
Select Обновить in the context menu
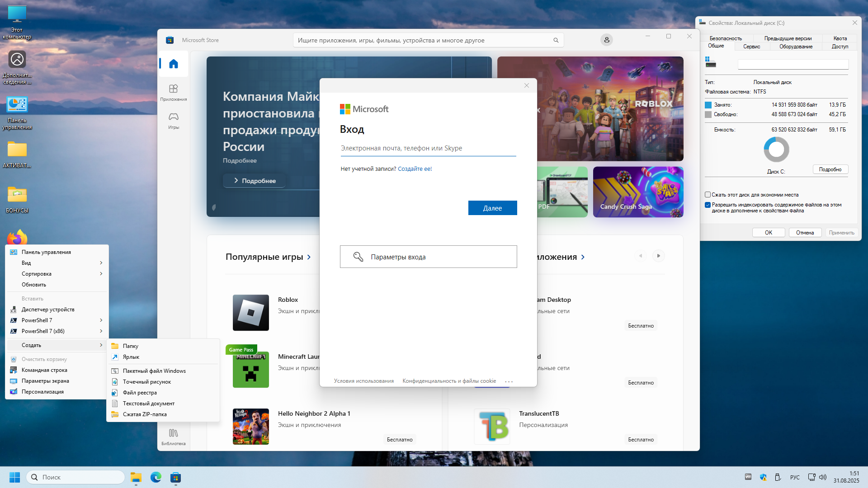[x=57, y=285]
